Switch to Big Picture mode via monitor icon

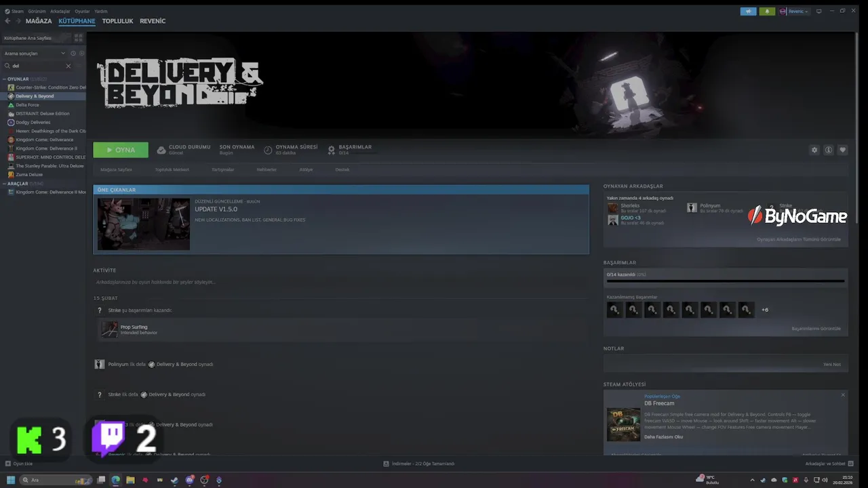(x=818, y=12)
